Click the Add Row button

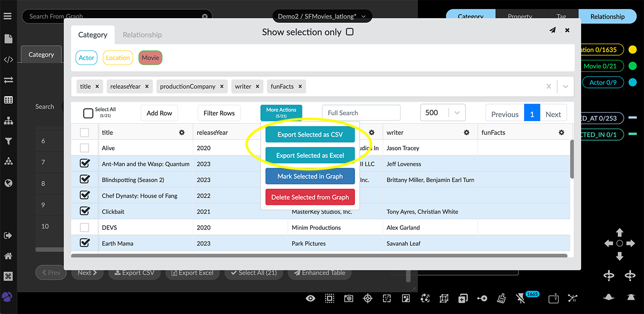coord(159,113)
